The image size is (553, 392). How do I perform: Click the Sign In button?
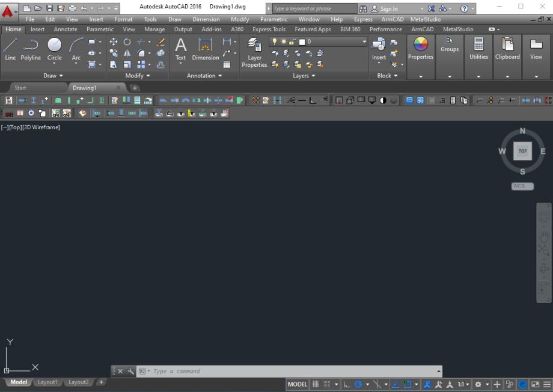(385, 9)
